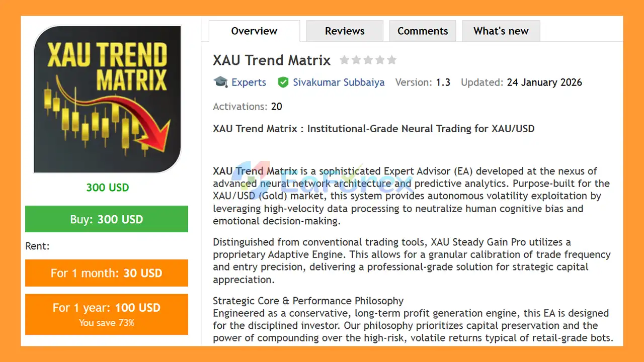Open the Experts category link
This screenshot has width=644, height=362.
[x=249, y=82]
